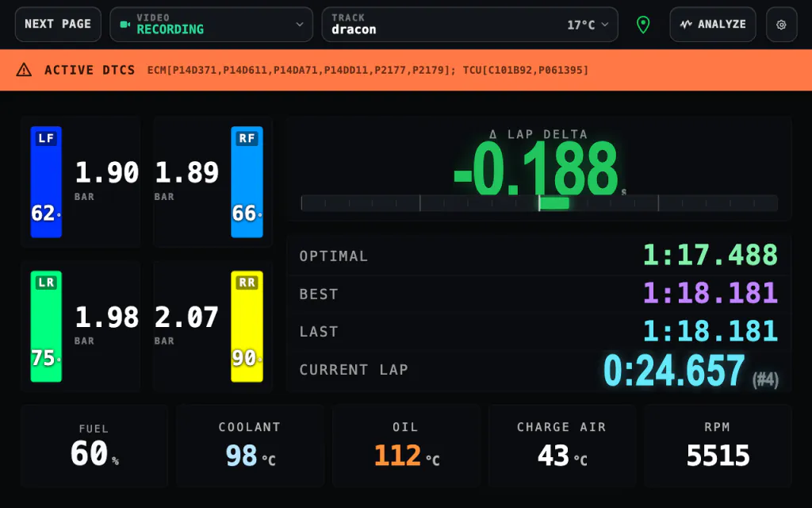Select the RR yellow tire bar
This screenshot has height=508, width=812.
click(247, 326)
